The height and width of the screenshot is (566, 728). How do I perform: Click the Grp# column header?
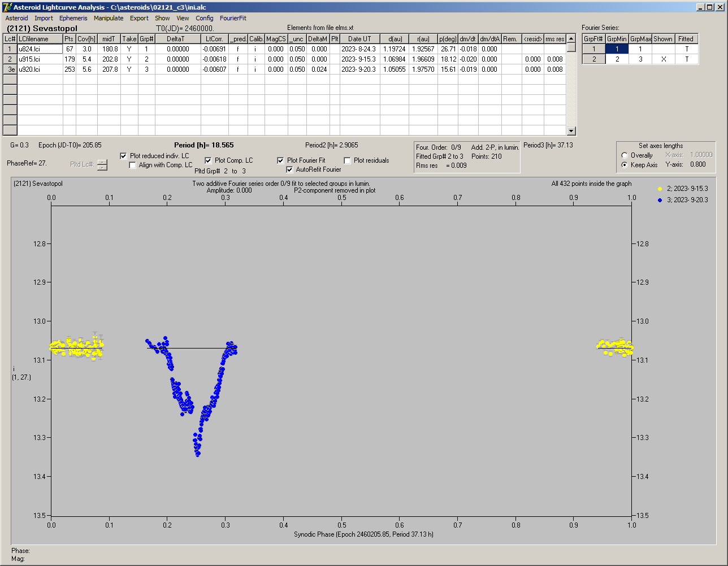pos(146,39)
